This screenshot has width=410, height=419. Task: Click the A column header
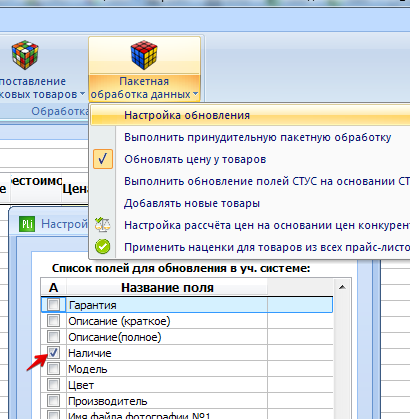coord(53,287)
